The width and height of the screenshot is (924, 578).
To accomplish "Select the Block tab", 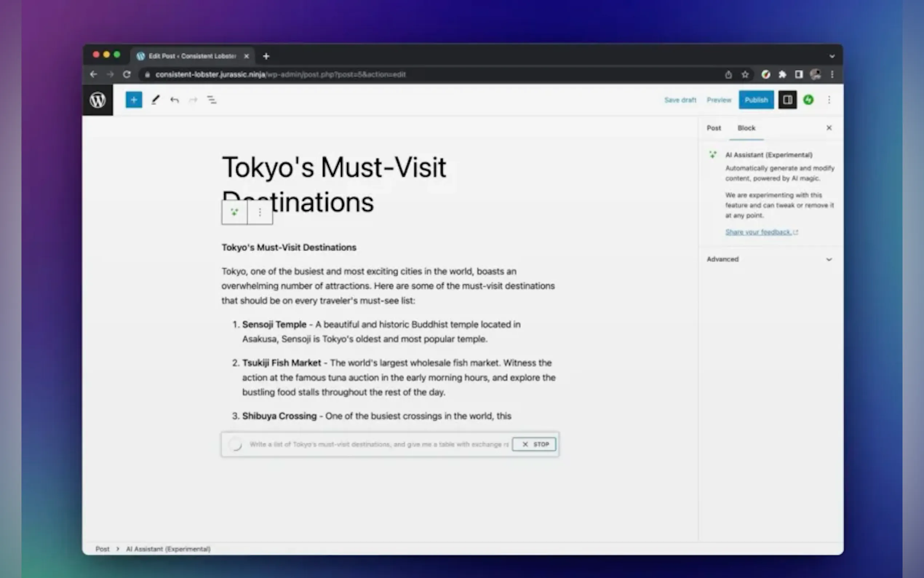I will 746,128.
